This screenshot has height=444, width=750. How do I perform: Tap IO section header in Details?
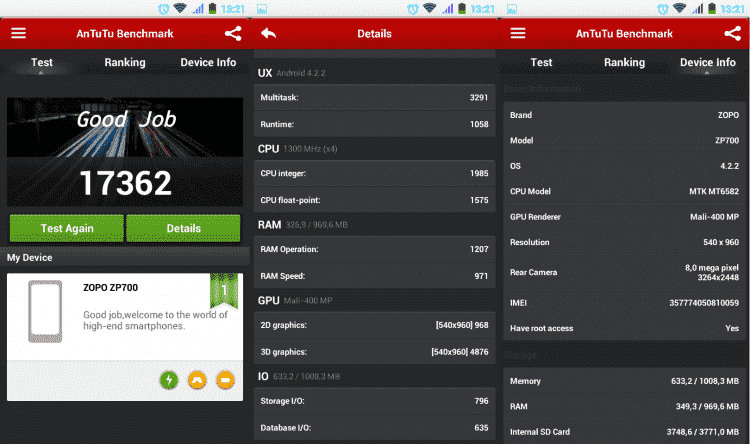tap(298, 377)
